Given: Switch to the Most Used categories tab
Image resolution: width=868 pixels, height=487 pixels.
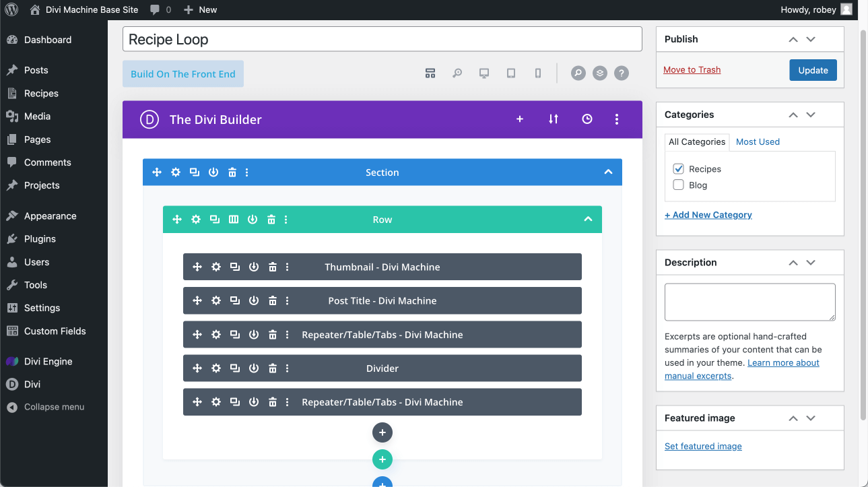Looking at the screenshot, I should [758, 141].
